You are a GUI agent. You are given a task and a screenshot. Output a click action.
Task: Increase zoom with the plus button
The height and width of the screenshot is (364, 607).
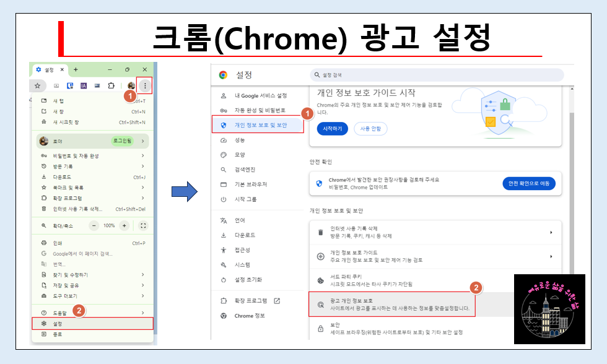click(124, 225)
